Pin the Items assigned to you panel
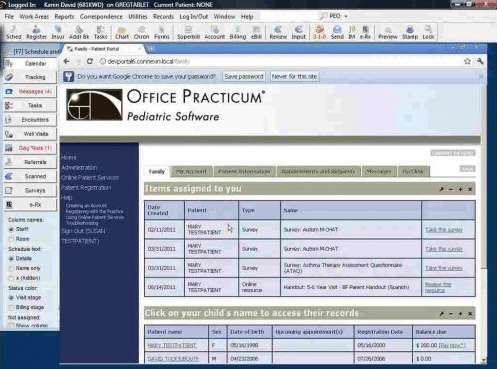The image size is (497, 369). [441, 189]
